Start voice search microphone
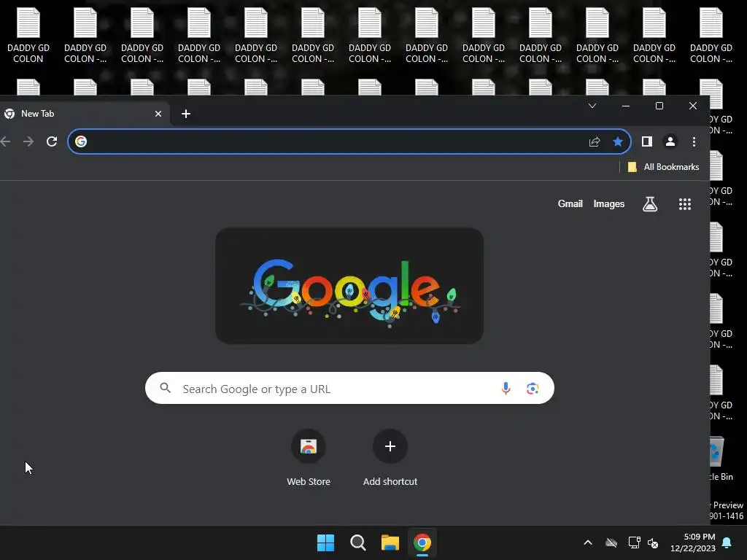 pyautogui.click(x=506, y=389)
